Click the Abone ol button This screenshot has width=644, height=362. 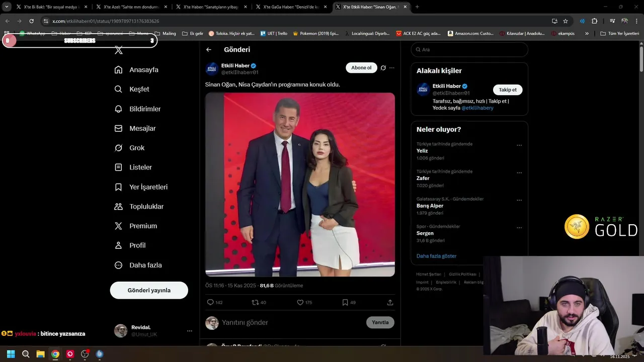(x=361, y=68)
